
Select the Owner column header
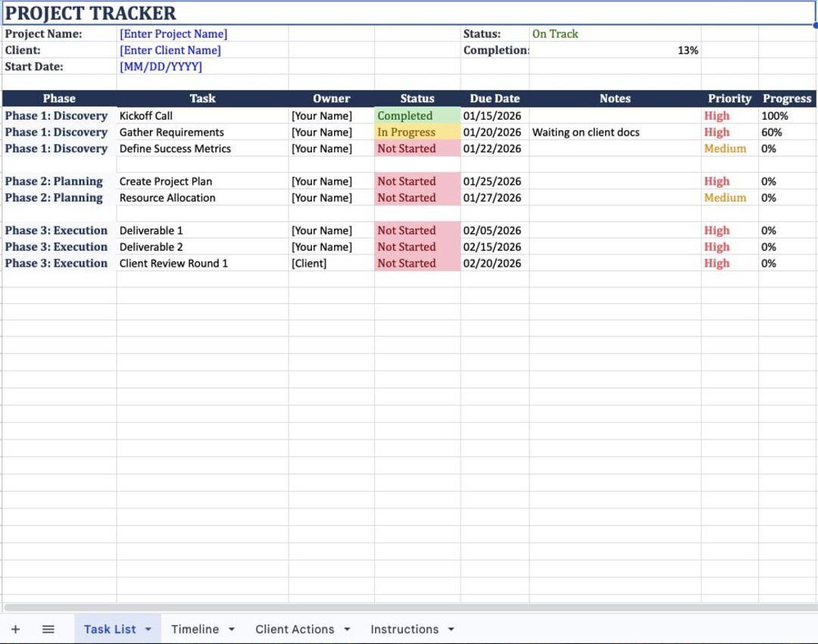(331, 98)
